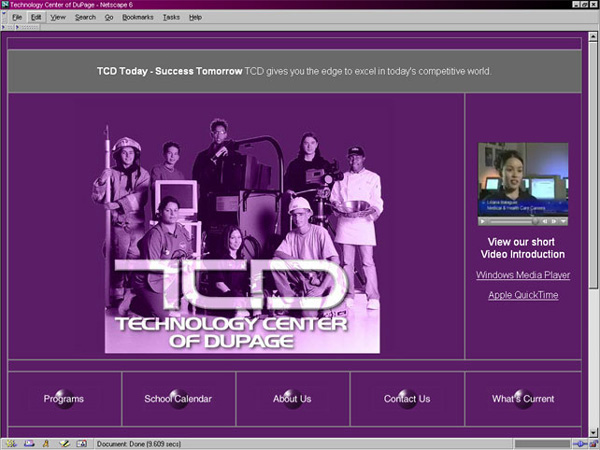Click the page scrollbar down arrow
Image resolution: width=600 pixels, height=450 pixels.
(x=593, y=432)
